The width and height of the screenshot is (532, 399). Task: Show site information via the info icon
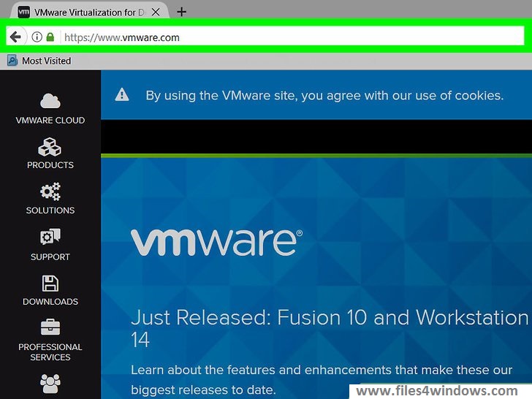37,37
